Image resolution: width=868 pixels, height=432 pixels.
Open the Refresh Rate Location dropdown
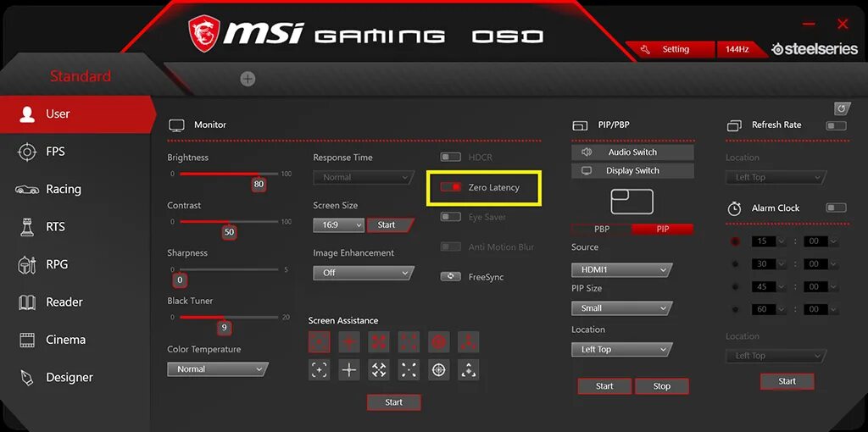pyautogui.click(x=776, y=178)
